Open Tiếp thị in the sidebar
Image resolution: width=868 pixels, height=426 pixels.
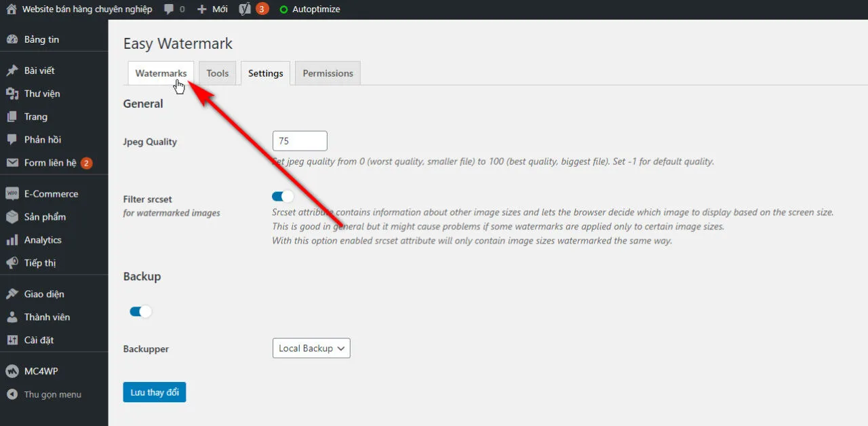(40, 263)
